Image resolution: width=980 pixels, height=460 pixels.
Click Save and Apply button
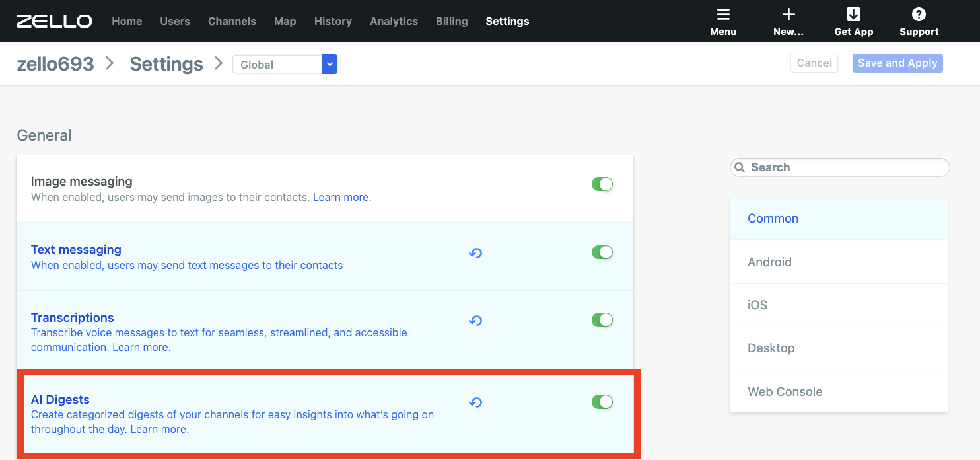897,63
